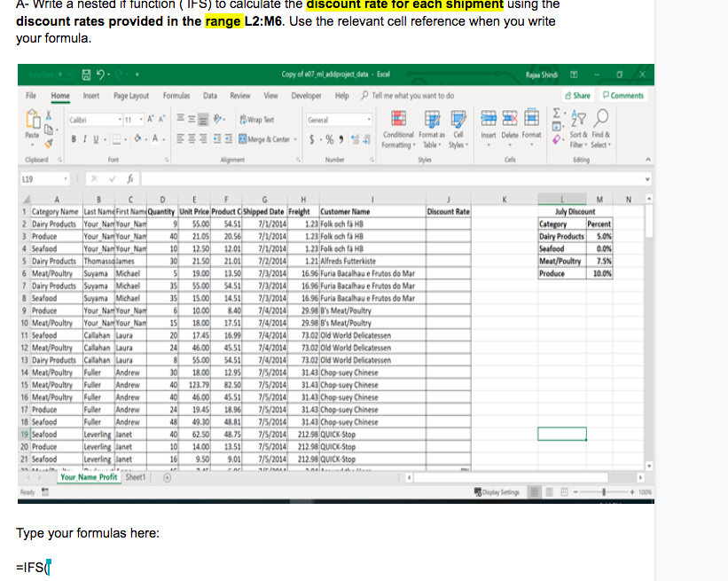Viewport: 728px width, 581px height.
Task: Click the Find & Select magnifier icon
Action: pyautogui.click(x=599, y=119)
